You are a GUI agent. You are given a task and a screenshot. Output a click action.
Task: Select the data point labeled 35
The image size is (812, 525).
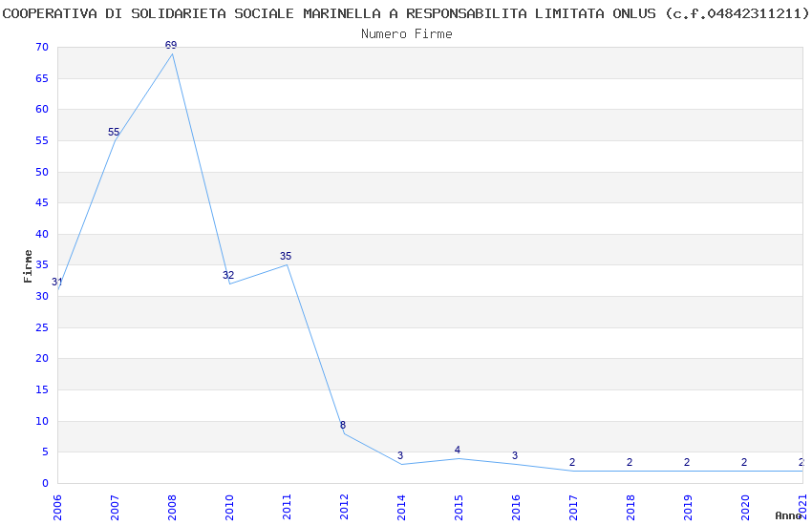(286, 256)
